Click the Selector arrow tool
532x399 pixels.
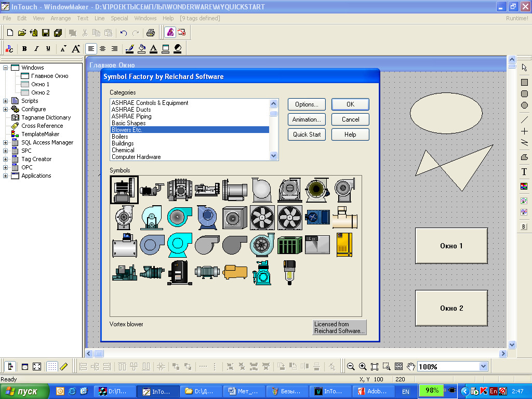click(x=524, y=68)
